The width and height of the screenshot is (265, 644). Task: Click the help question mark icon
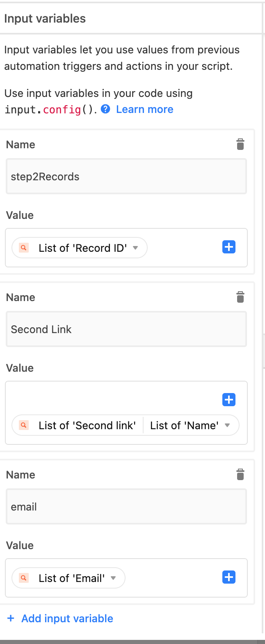tap(105, 109)
